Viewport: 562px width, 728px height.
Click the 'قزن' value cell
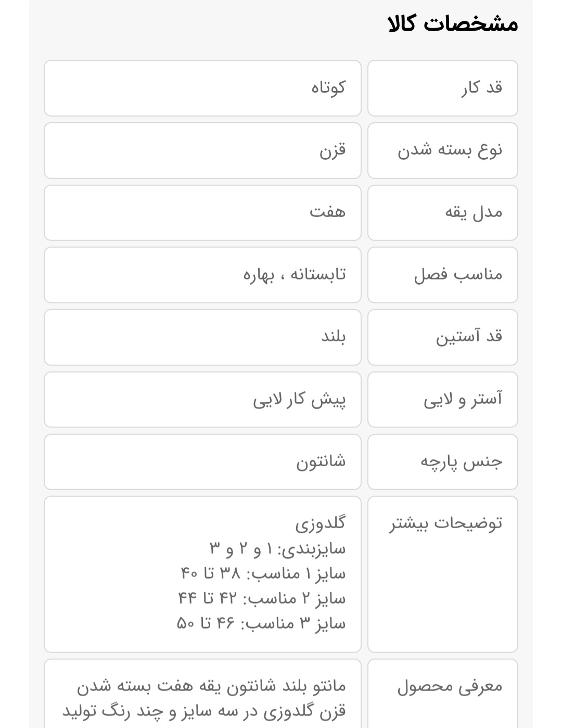click(x=202, y=150)
